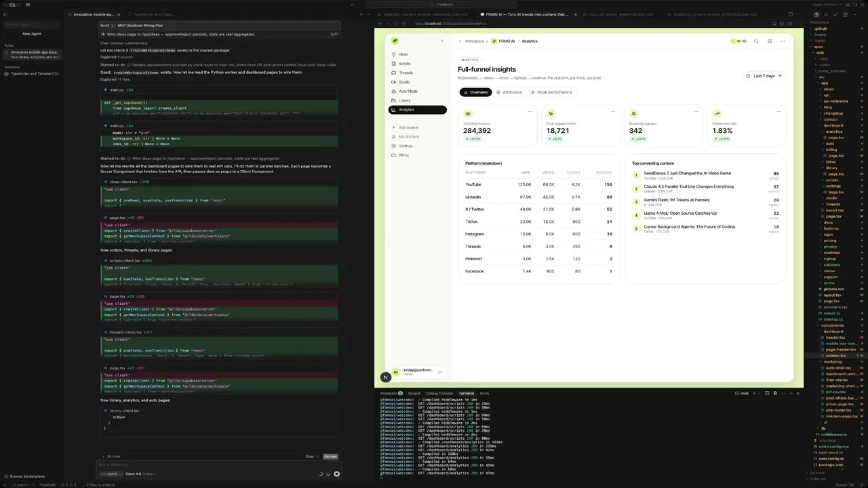Click the New Agent button

[32, 33]
